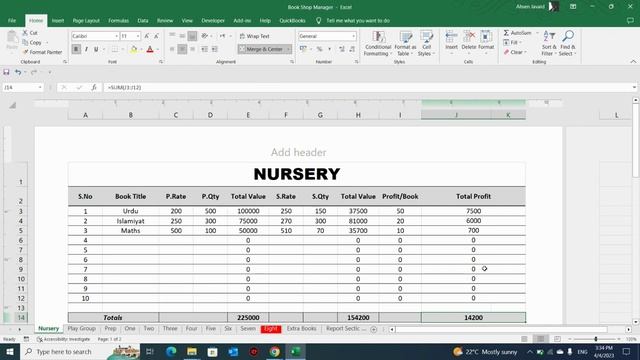Viewport: 640px width, 360px height.
Task: Switch to the Play Group sheet tab
Action: (82, 329)
